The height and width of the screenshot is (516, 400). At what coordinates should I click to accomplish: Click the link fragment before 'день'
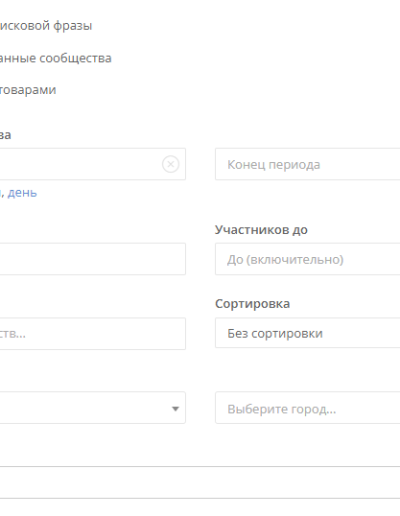point(1,193)
